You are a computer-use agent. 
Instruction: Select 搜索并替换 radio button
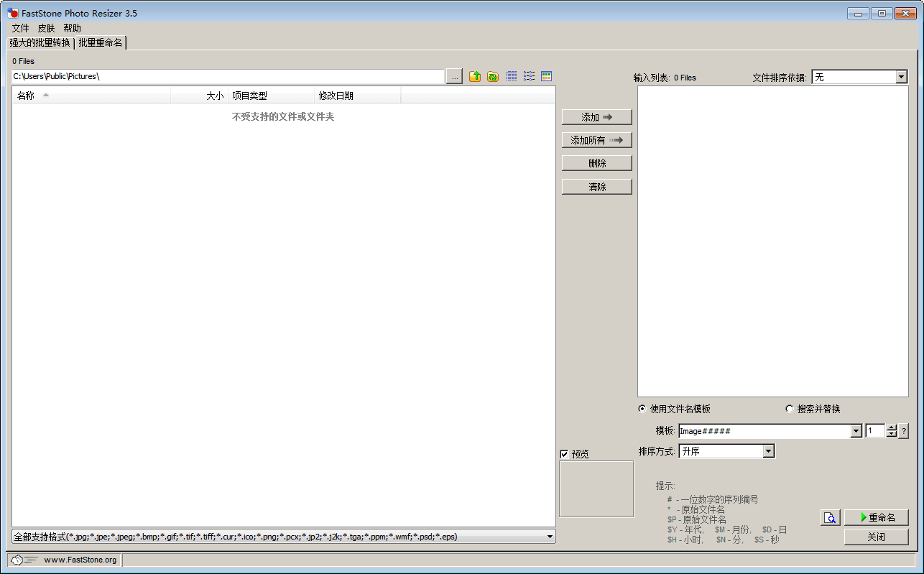click(790, 409)
